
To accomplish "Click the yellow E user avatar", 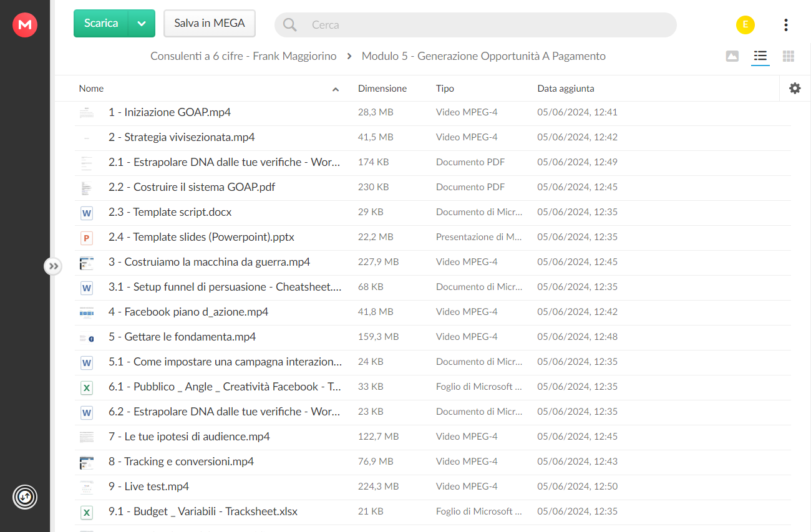I will 745,25.
